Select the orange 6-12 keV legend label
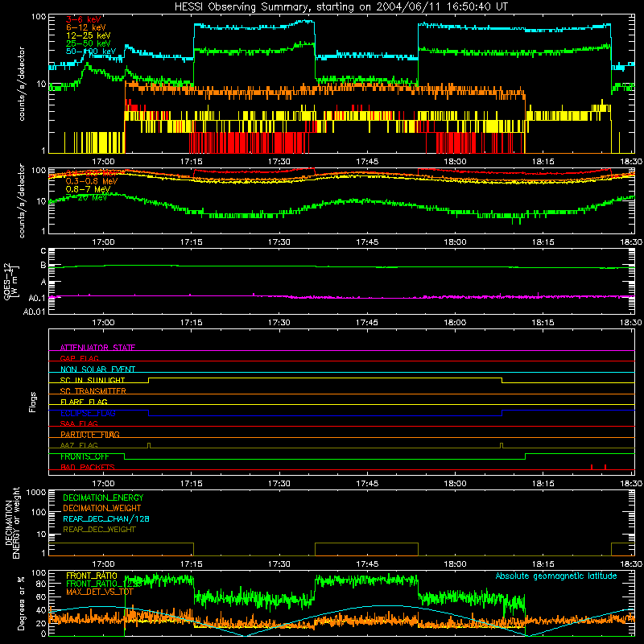This screenshot has height=644, width=644. [x=86, y=27]
